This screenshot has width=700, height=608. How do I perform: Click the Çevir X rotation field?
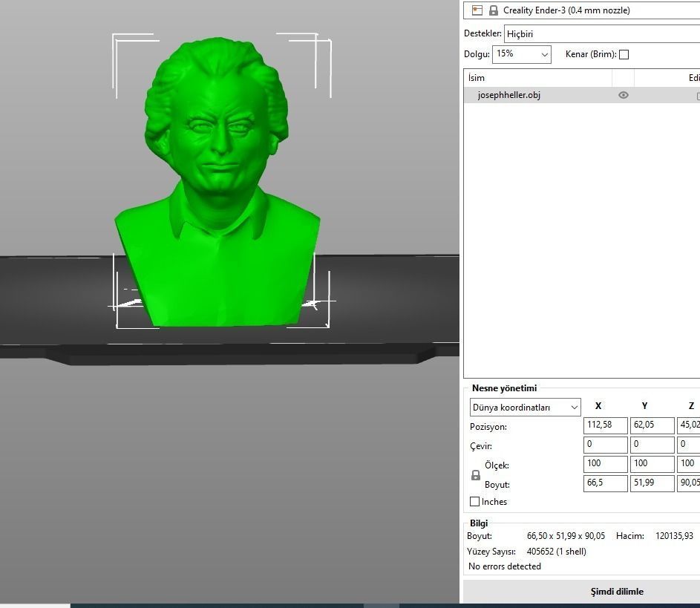[606, 445]
